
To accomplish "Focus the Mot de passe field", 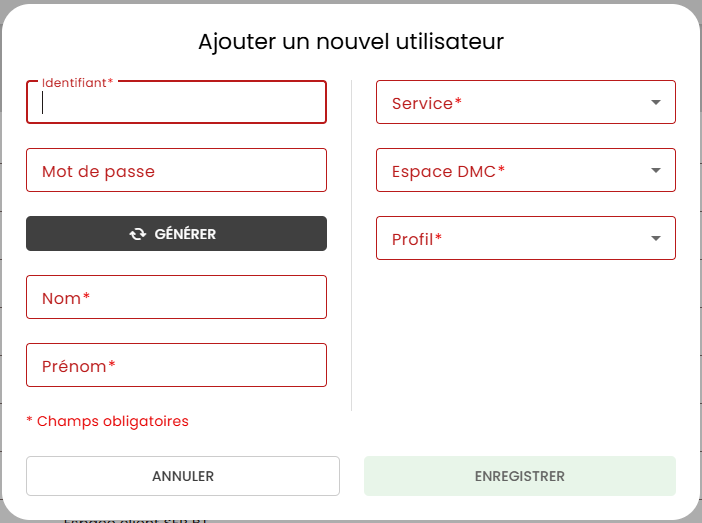I will (176, 170).
